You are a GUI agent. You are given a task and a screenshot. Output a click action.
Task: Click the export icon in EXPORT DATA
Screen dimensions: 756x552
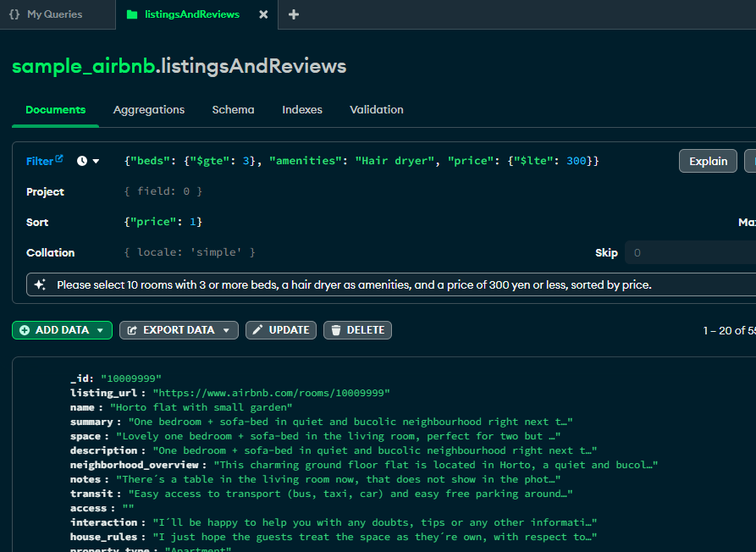tap(132, 330)
